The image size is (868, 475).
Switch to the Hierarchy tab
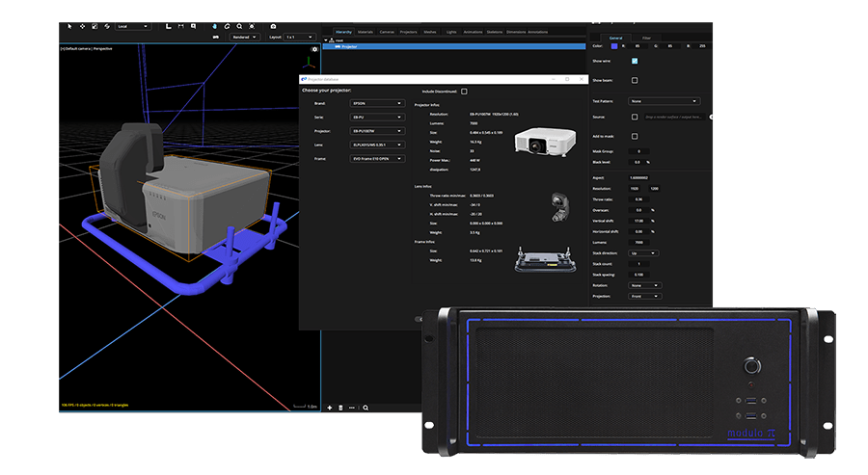343,32
